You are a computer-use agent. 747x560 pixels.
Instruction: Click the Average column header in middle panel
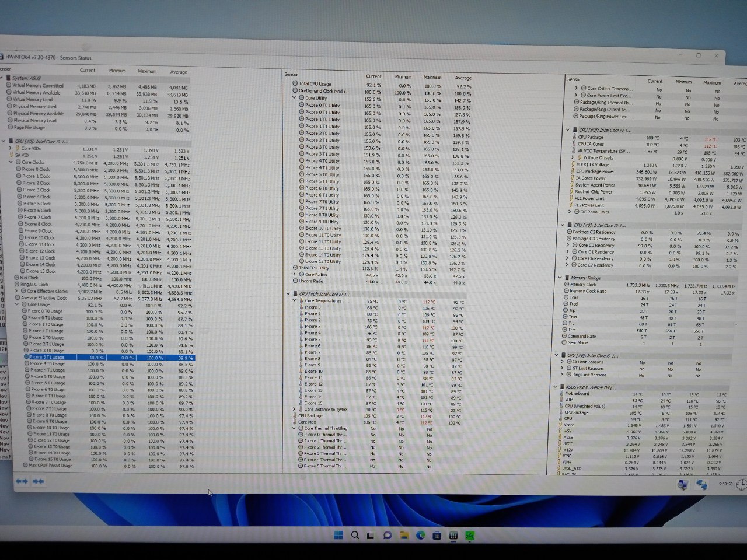tap(463, 78)
